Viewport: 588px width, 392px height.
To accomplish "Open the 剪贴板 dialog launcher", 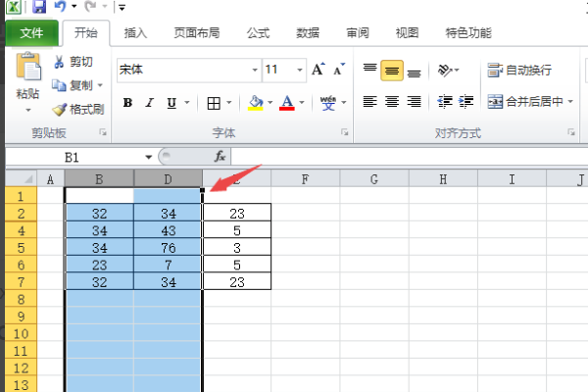I will coord(103,132).
